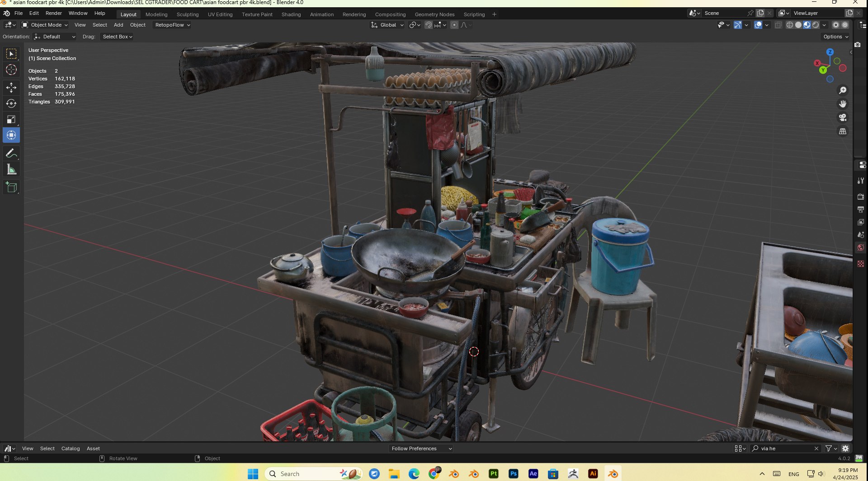The height and width of the screenshot is (481, 868).
Task: Open asset display mode grid dropdown
Action: pyautogui.click(x=740, y=448)
